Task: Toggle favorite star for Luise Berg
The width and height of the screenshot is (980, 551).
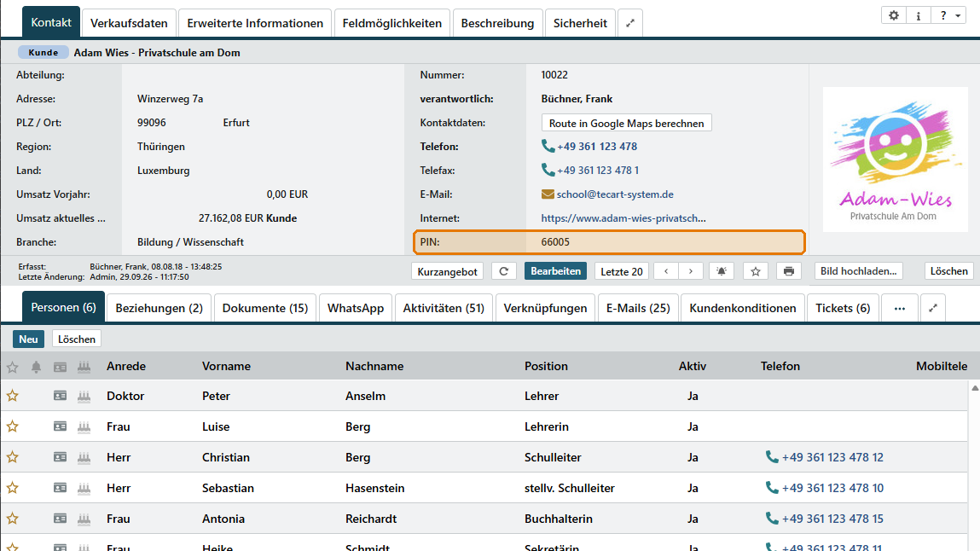Action: [13, 426]
